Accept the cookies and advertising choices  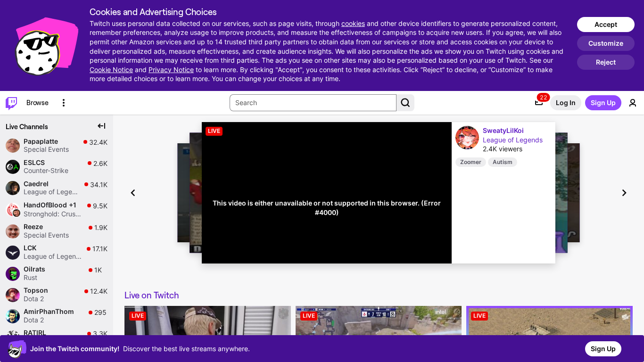click(605, 25)
